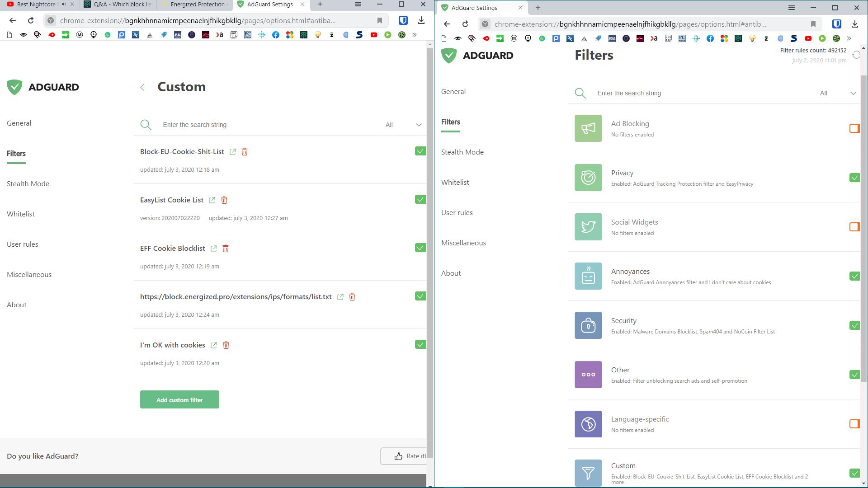Reload the page in the left browser window

[x=31, y=20]
